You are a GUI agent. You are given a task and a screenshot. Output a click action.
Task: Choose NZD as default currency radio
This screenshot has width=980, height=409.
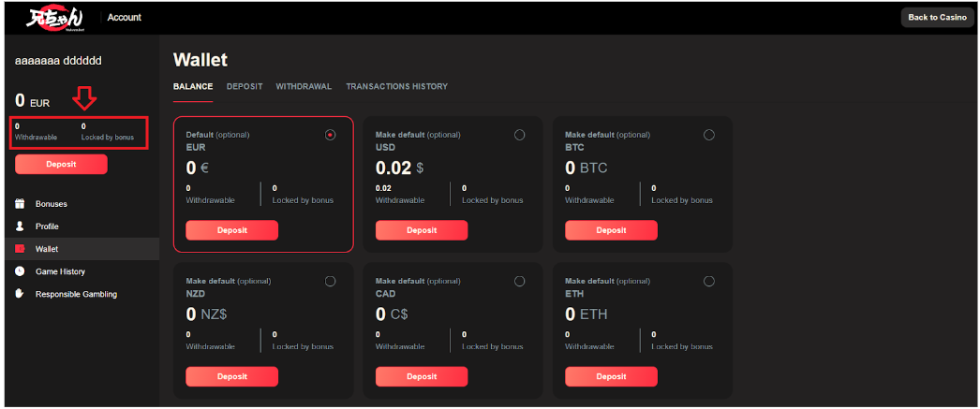point(330,282)
